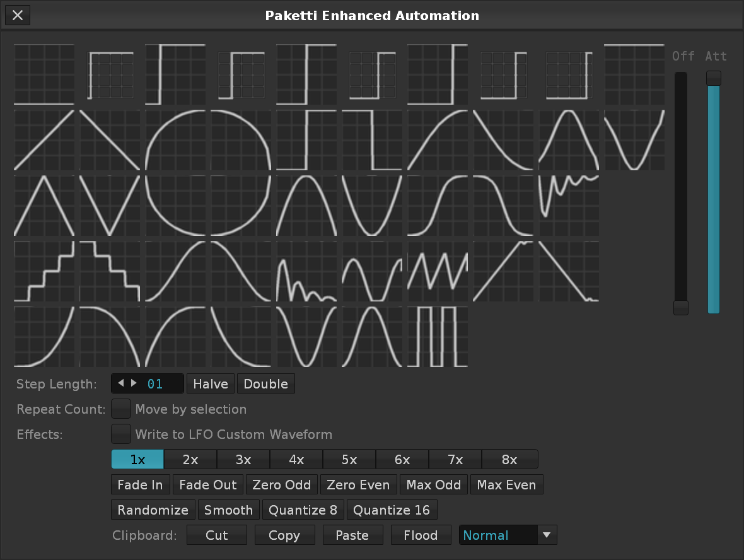Select the ramp up diagonal line shape
The height and width of the screenshot is (560, 744).
44,140
